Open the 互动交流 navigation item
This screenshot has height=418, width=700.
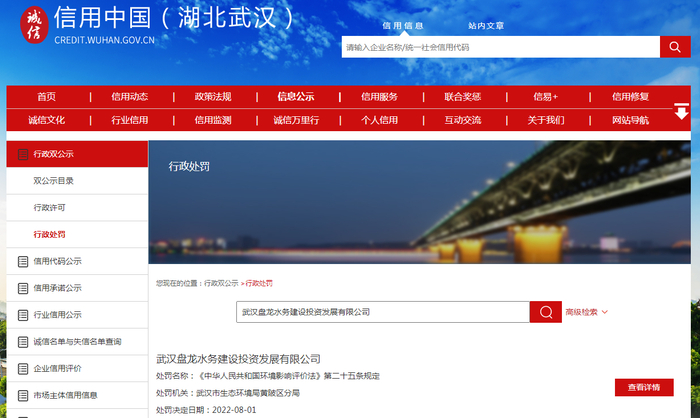tap(462, 120)
